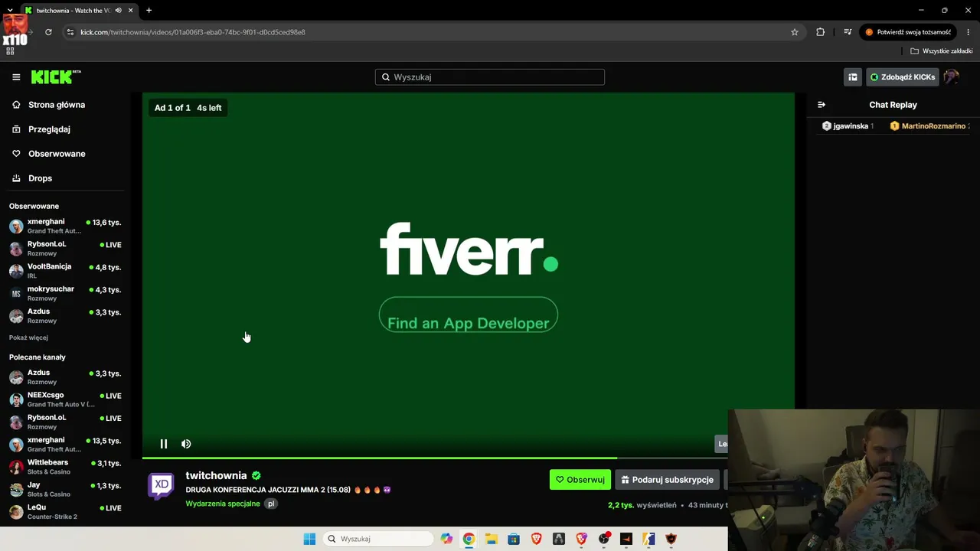980x551 pixels.
Task: Open Azdus in Polecane kanały
Action: [x=65, y=377]
